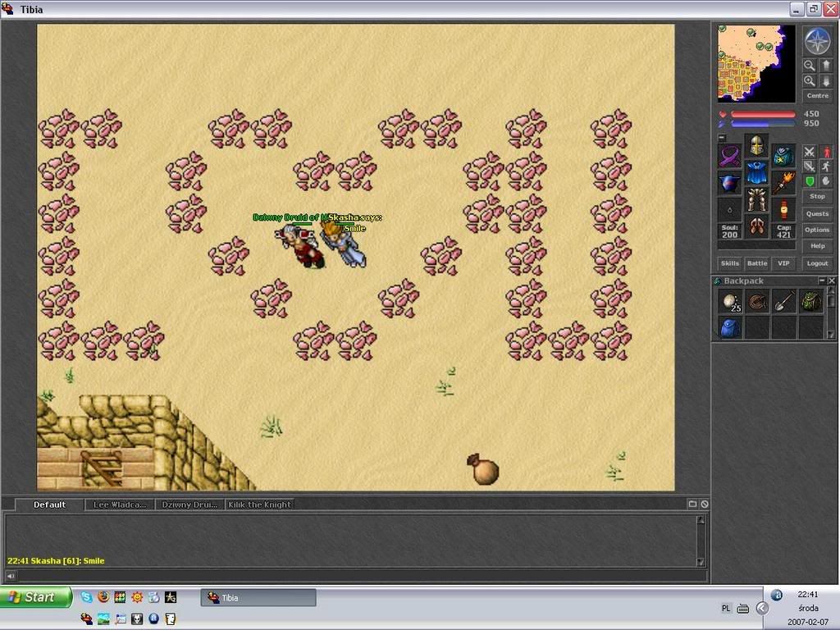Click the Centre minimap button
840x630 pixels.
point(817,96)
